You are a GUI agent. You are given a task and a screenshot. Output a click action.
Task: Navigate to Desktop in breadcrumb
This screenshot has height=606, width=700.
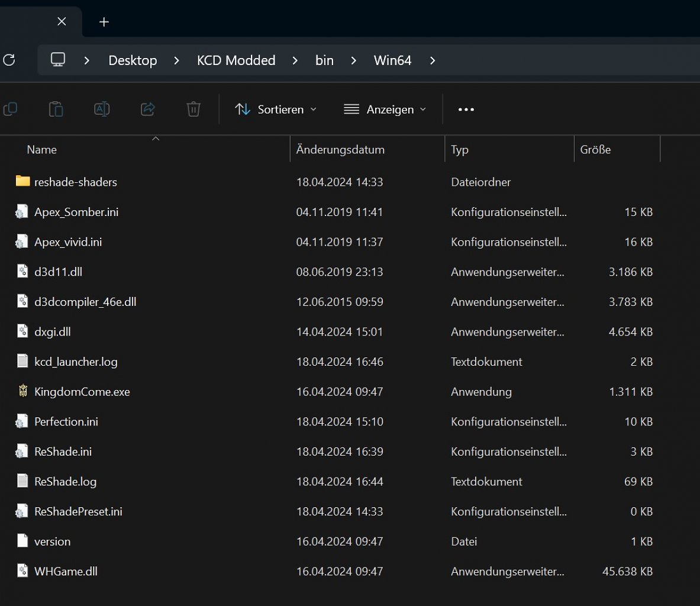(133, 60)
